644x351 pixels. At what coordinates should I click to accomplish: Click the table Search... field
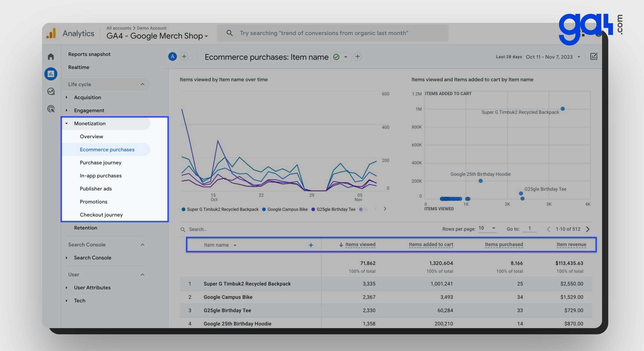[x=198, y=229]
